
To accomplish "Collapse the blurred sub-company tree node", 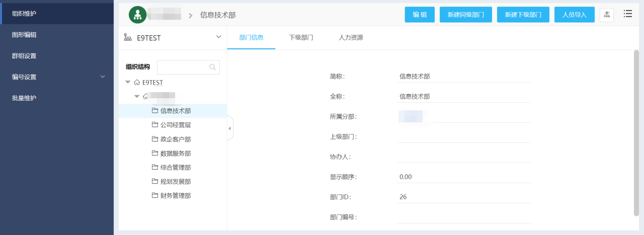I will coord(137,96).
